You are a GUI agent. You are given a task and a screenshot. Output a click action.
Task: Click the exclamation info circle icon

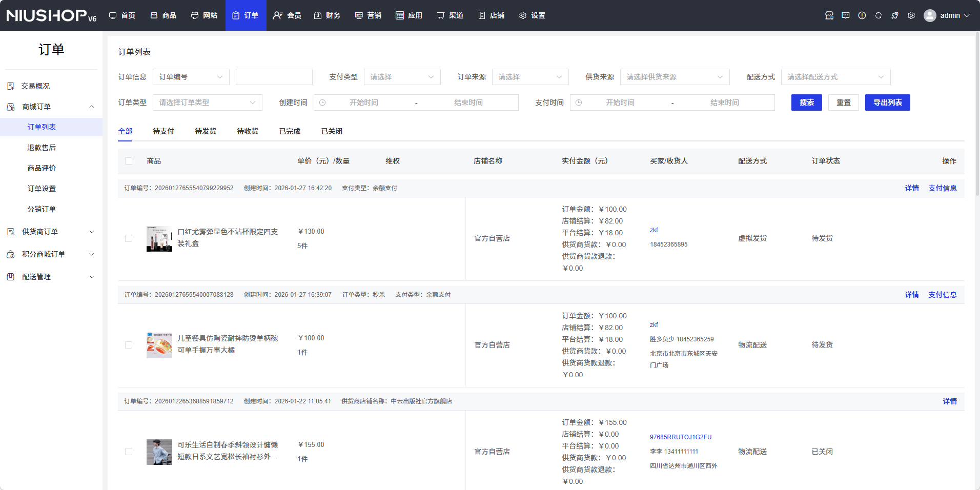862,15
